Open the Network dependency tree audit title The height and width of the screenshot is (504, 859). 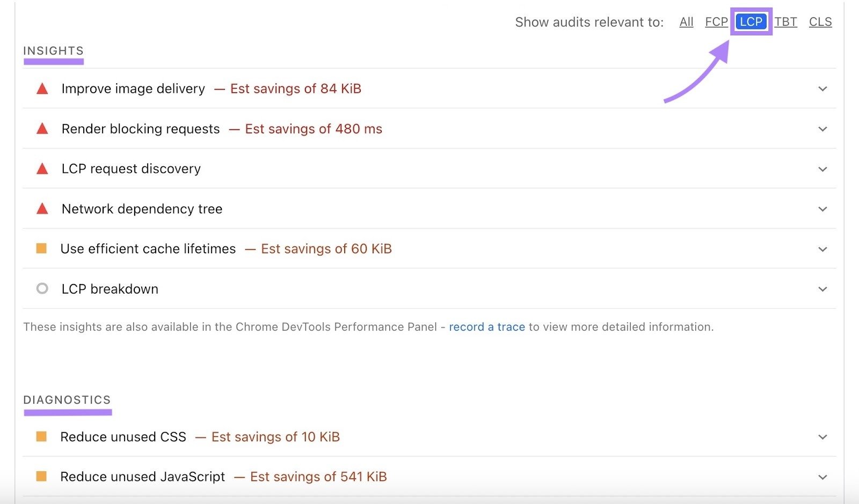(x=142, y=209)
